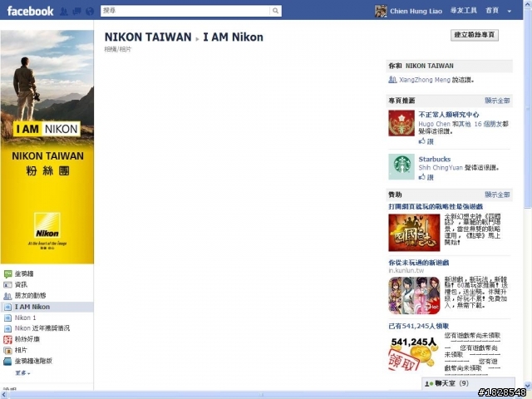Focus the top search input field
This screenshot has width=532, height=399.
(x=185, y=11)
